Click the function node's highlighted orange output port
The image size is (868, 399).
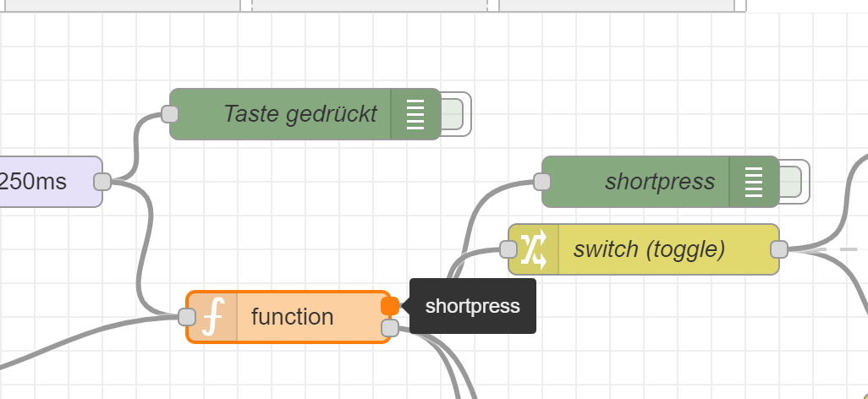click(x=390, y=306)
